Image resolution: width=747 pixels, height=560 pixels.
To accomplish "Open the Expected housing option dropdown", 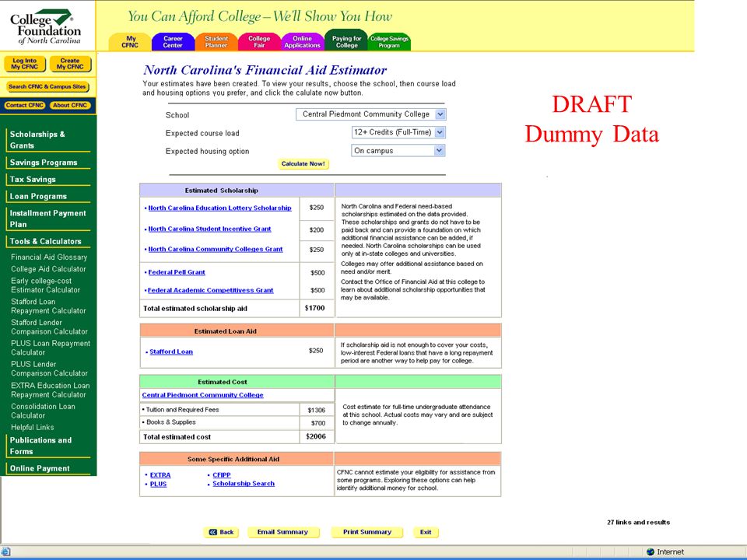I will click(398, 150).
